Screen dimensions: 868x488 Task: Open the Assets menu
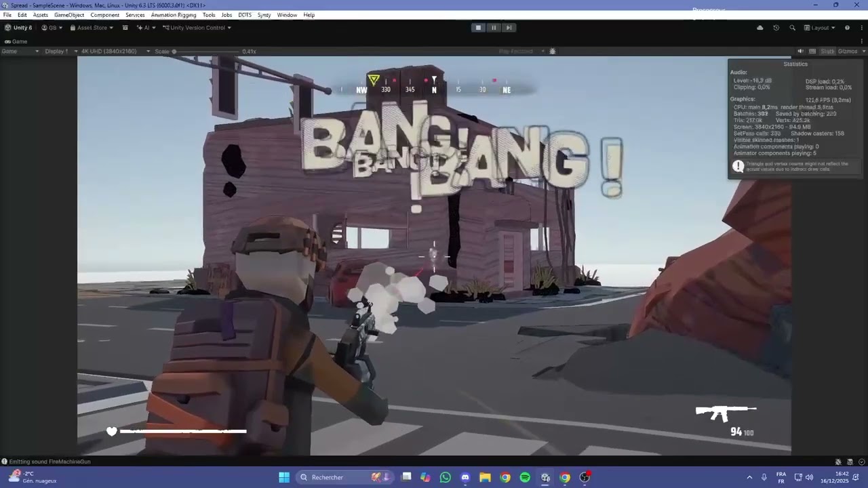41,15
